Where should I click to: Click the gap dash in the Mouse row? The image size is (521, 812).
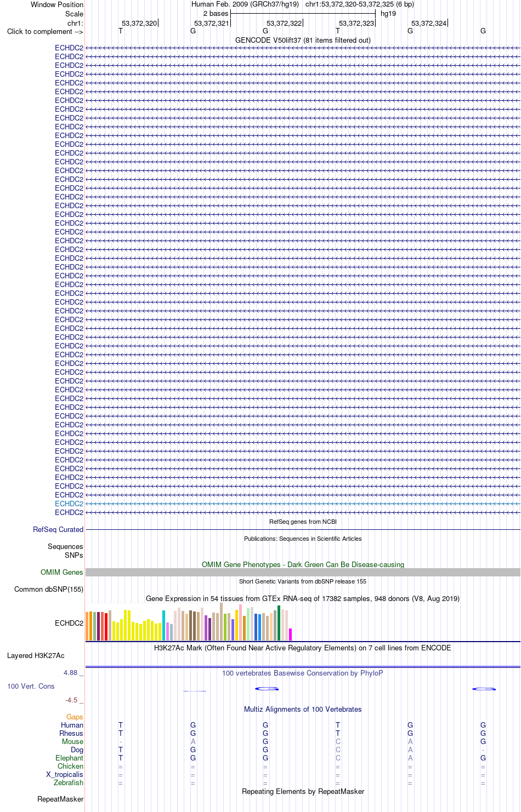(x=121, y=742)
